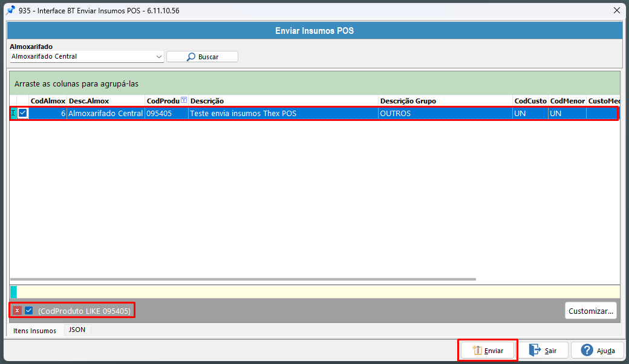Switch to the Itens Insumos tab
The image size is (629, 364).
34,331
